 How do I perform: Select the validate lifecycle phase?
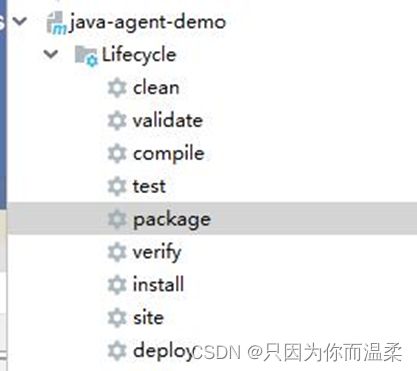click(x=168, y=121)
